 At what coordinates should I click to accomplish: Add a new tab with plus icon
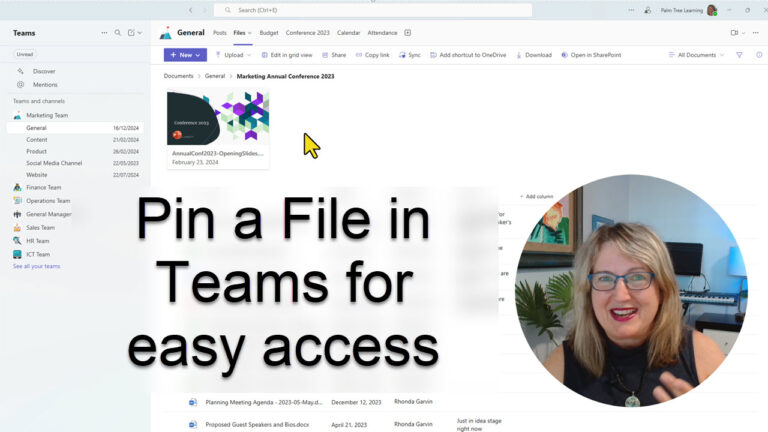(408, 33)
